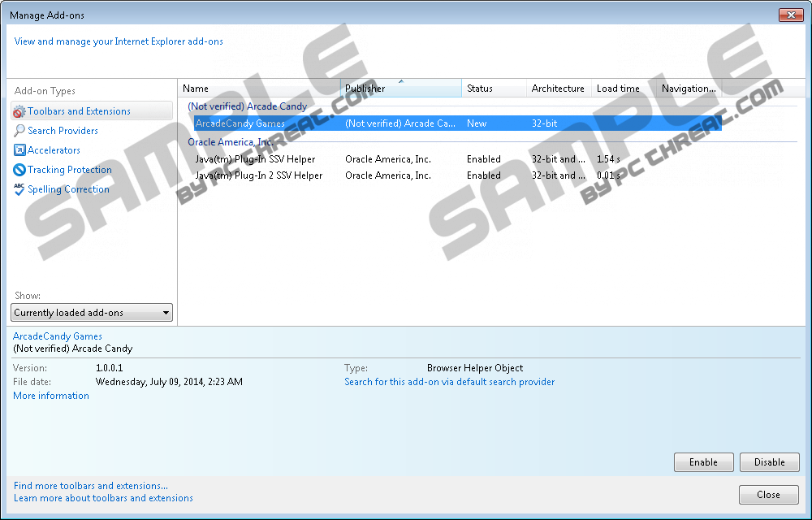Click the Accelerators arrow icon

(x=19, y=150)
